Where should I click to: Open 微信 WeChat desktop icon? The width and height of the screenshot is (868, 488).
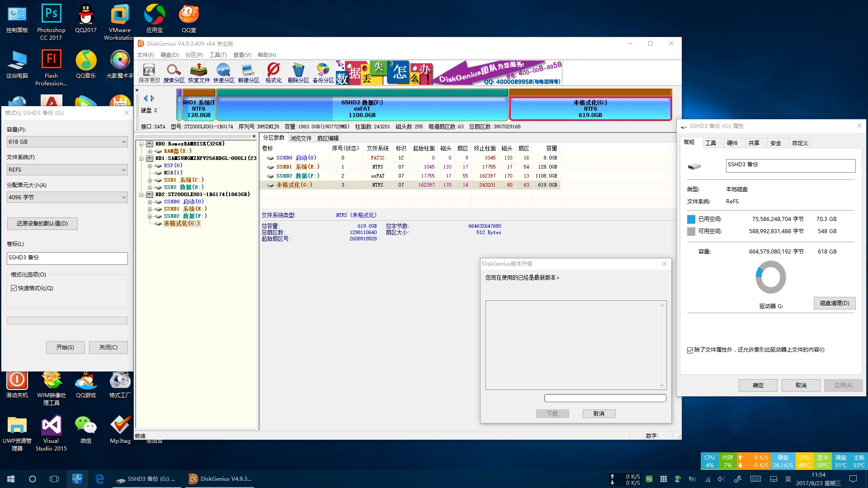pyautogui.click(x=85, y=429)
